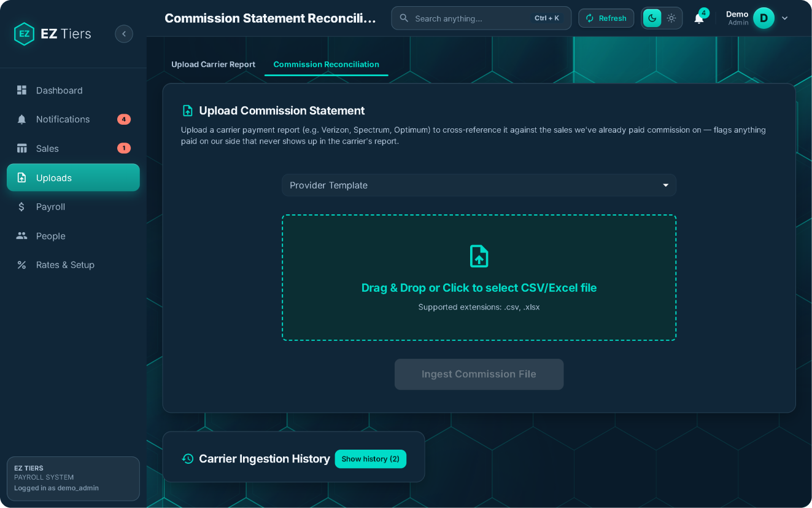Click the EZ Tiers hexagon logo
812x508 pixels.
24,34
